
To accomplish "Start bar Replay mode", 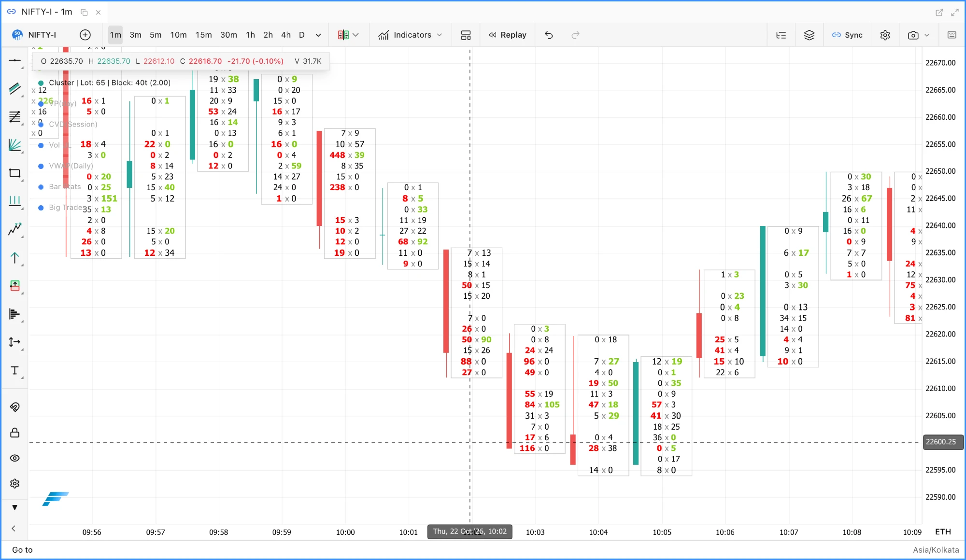I will [x=507, y=35].
